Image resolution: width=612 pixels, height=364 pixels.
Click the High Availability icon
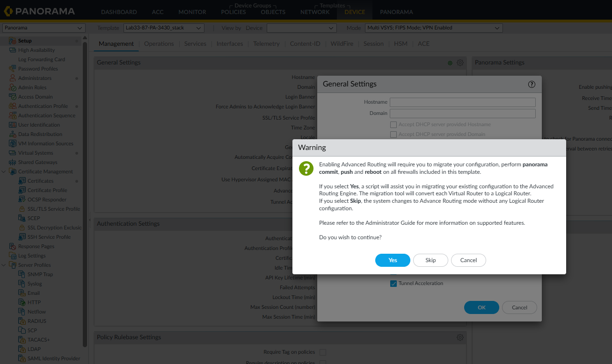click(x=13, y=50)
